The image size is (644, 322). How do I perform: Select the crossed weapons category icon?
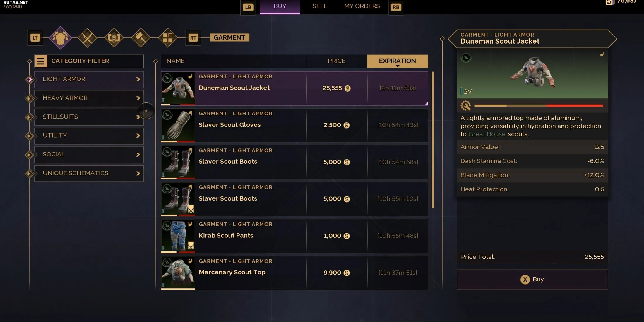tap(87, 37)
